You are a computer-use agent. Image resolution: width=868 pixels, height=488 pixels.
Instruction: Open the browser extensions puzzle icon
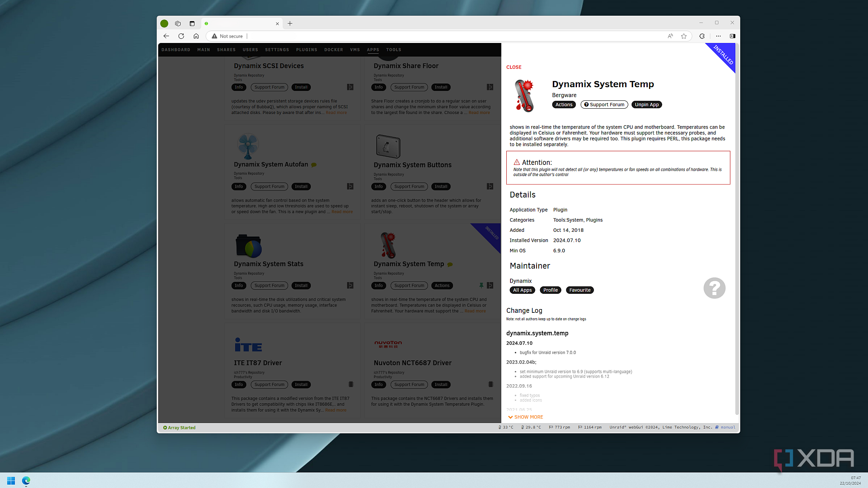[x=702, y=36]
